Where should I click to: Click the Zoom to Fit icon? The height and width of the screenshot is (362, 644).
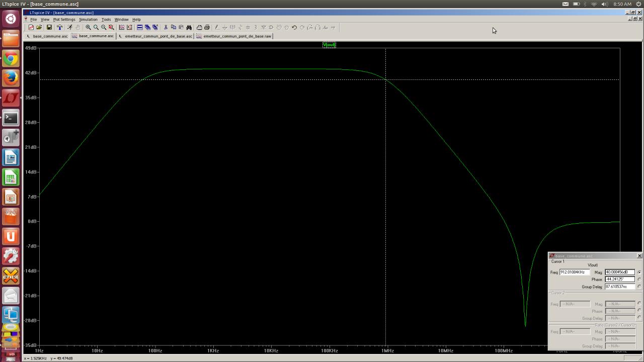click(111, 28)
